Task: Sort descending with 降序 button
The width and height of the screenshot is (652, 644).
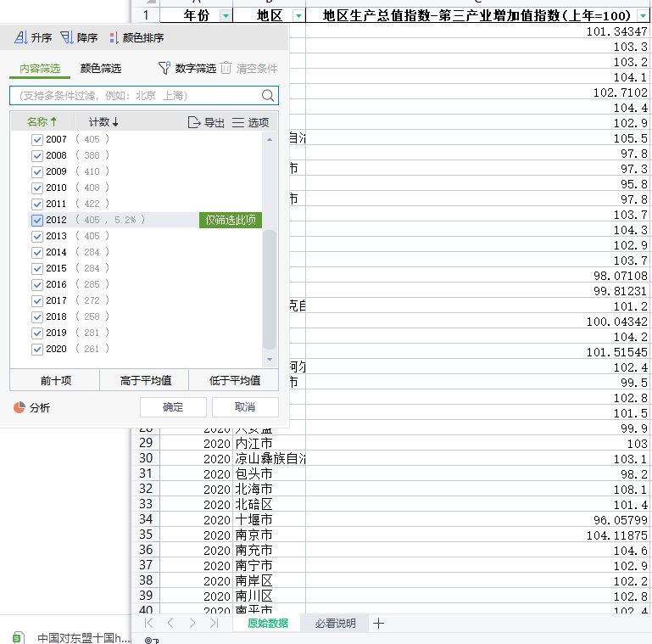Action: tap(79, 38)
